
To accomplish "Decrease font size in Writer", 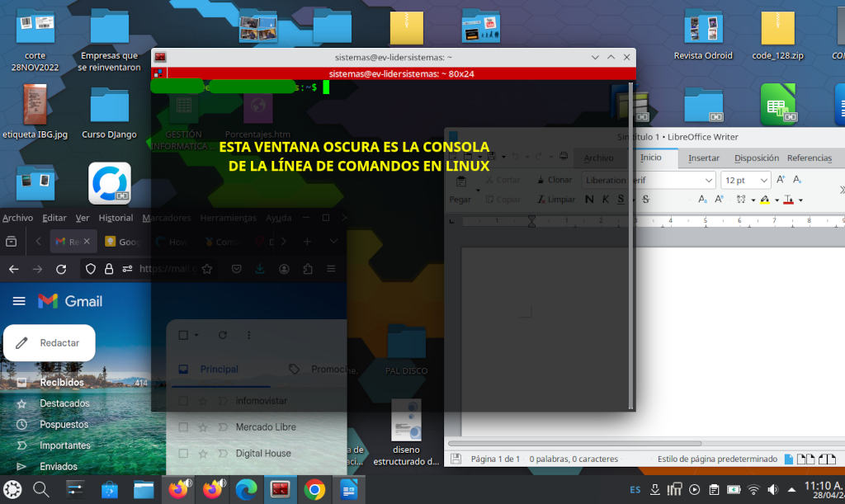I will 798,179.
